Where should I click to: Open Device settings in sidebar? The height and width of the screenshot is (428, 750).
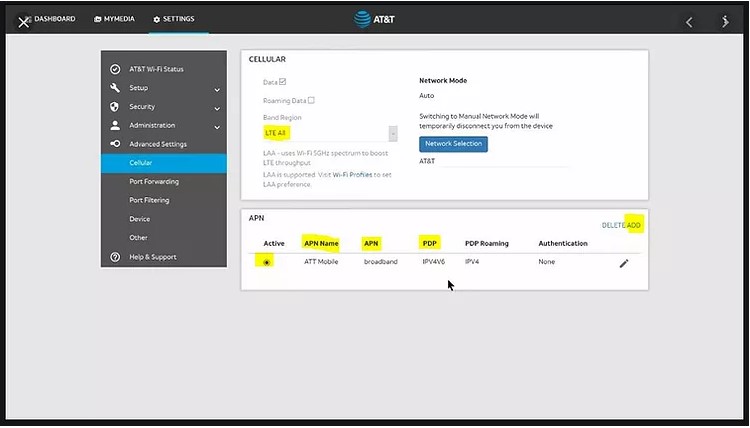click(140, 219)
